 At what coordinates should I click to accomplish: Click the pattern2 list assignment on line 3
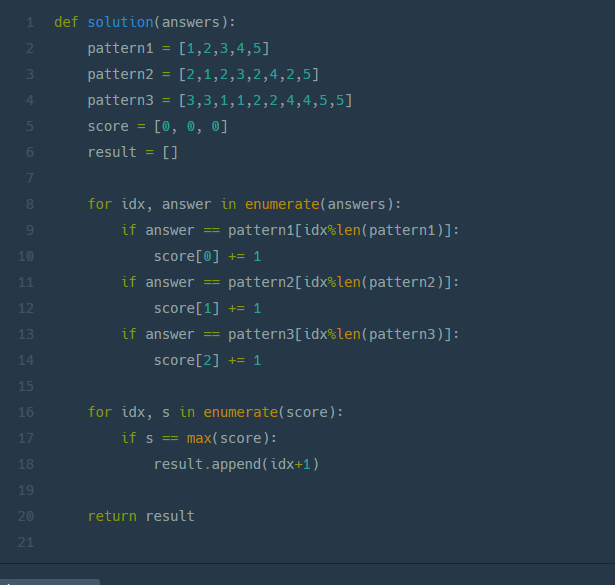[x=203, y=74]
